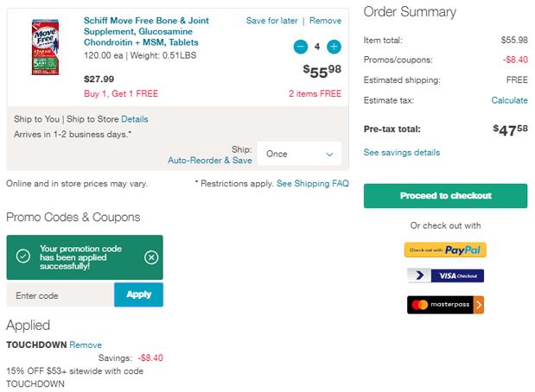This screenshot has width=535, height=392.
Task: Choose Visa Checkout payment option
Action: click(445, 276)
